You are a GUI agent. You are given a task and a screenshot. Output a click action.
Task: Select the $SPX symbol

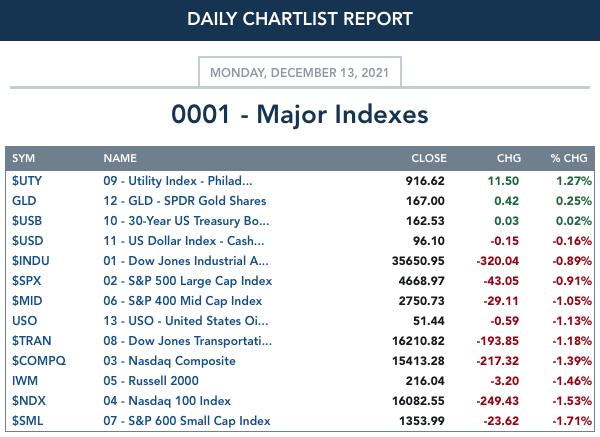(x=26, y=280)
